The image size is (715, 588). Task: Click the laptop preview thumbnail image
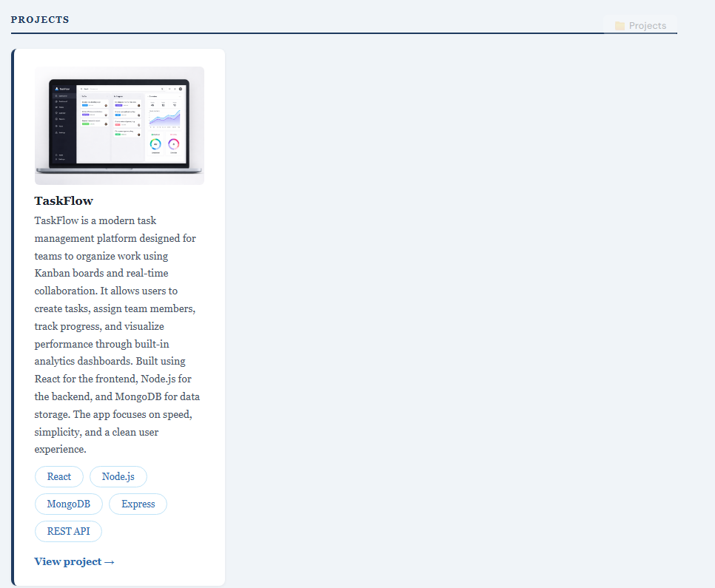(119, 125)
